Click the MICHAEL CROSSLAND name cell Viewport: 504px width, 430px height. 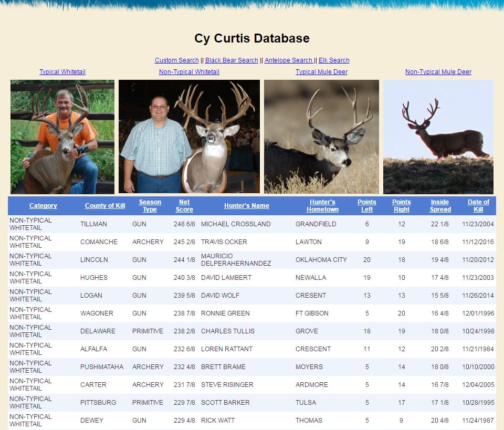(236, 224)
